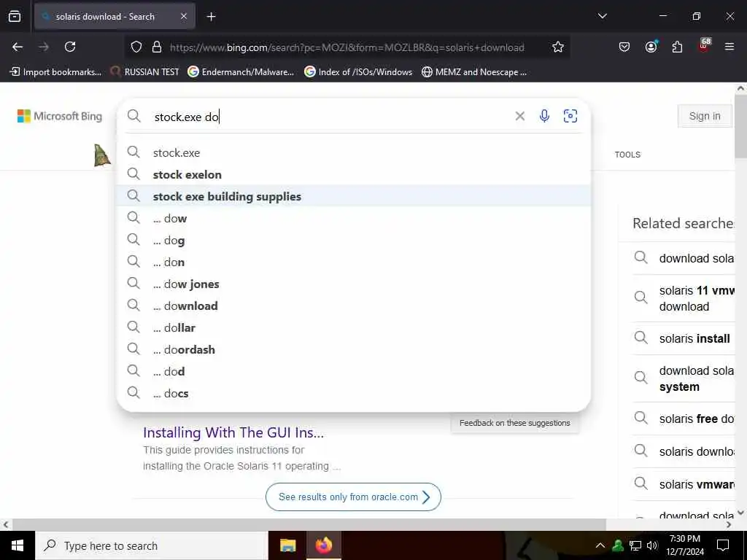Click the Firefox address bar URL
The width and height of the screenshot is (747, 560).
coord(347,47)
